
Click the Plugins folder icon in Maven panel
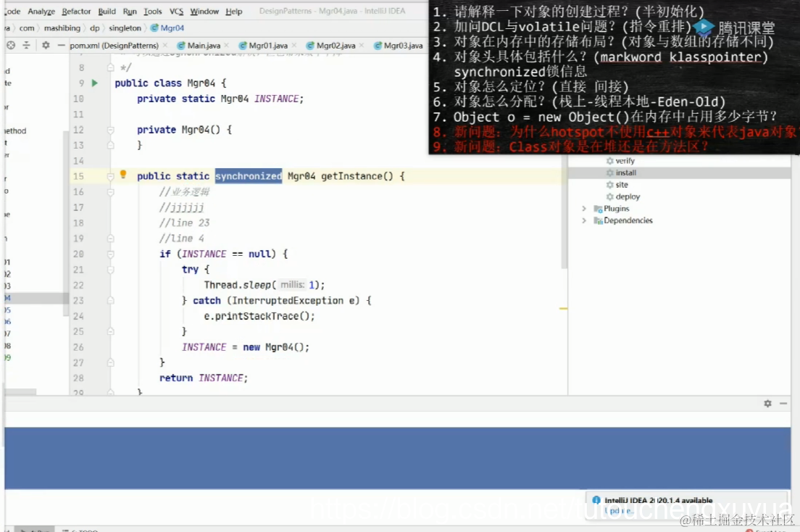click(598, 209)
